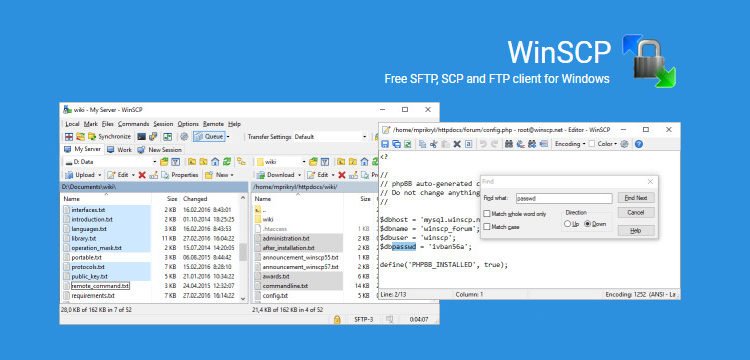
Task: Select the Up direction radio button
Action: click(x=567, y=224)
